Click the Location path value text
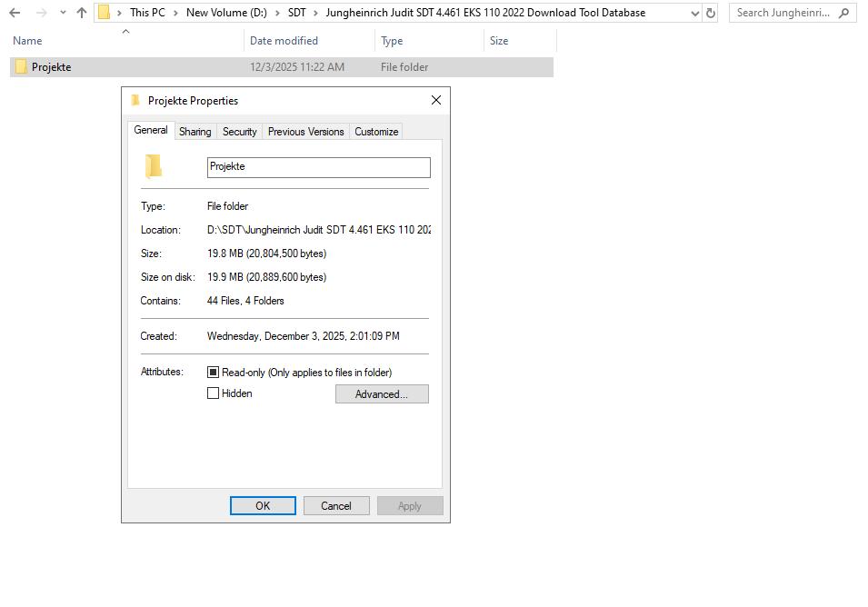This screenshot has width=868, height=607. [x=319, y=230]
